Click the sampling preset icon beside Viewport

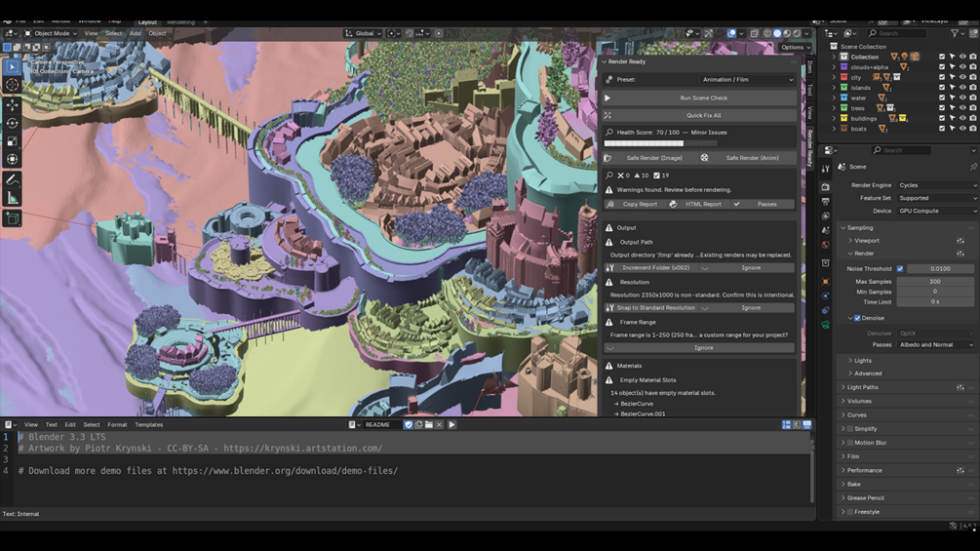(x=960, y=241)
